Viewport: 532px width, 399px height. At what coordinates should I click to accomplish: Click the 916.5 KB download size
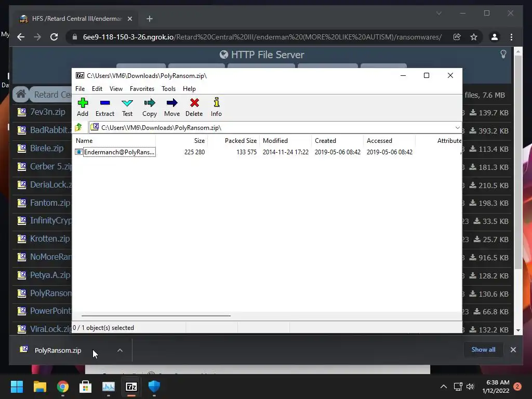pos(489,258)
